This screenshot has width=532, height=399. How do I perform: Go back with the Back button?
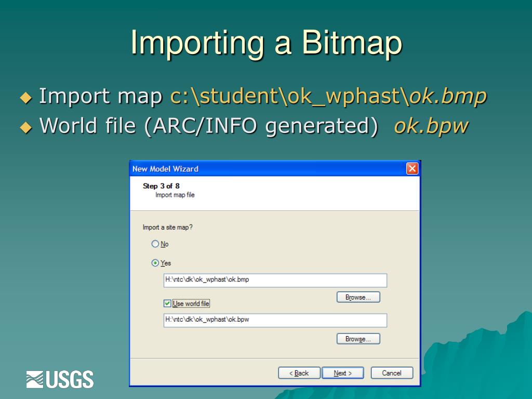[299, 373]
